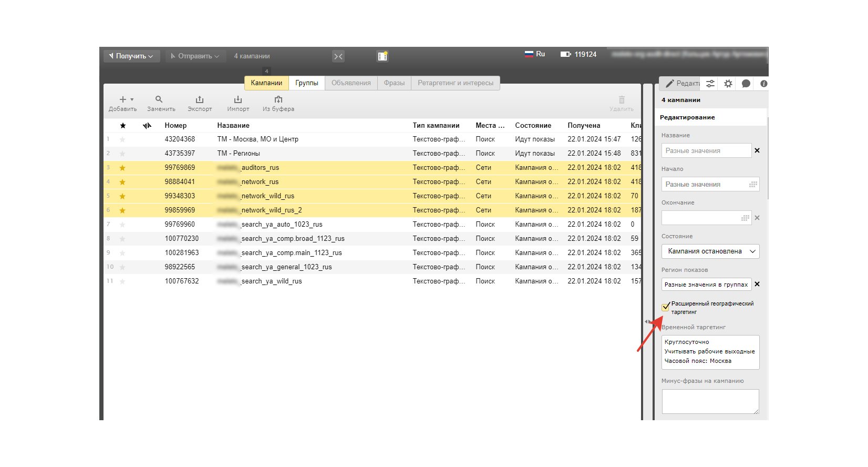Clear the Название field with X button
This screenshot has height=467, width=868.
pyautogui.click(x=757, y=150)
